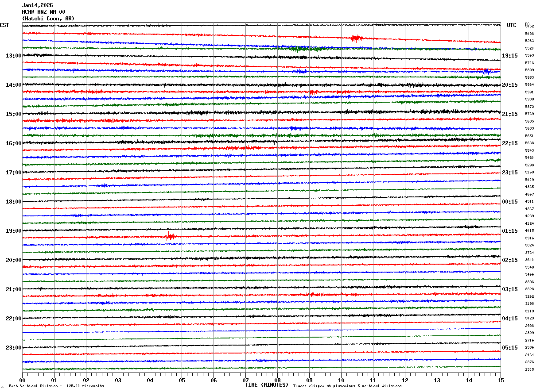Click minute tick label '07' on axis

tap(245, 380)
